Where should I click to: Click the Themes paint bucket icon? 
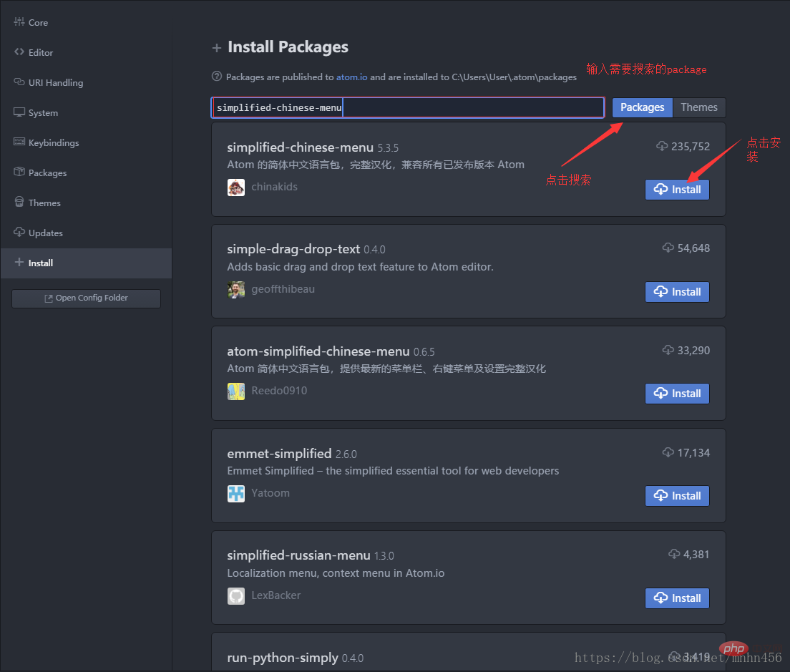tap(19, 202)
